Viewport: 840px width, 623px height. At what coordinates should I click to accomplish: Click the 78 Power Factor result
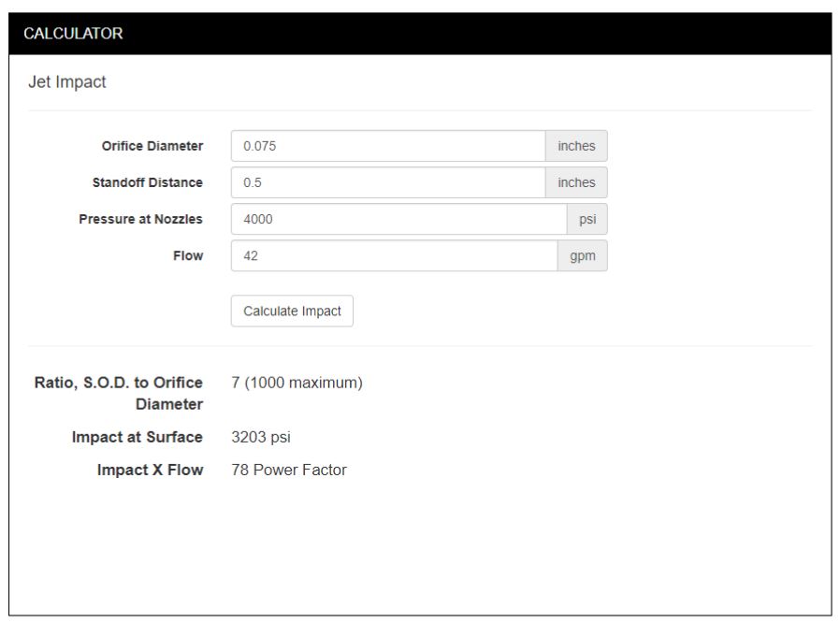coord(289,470)
